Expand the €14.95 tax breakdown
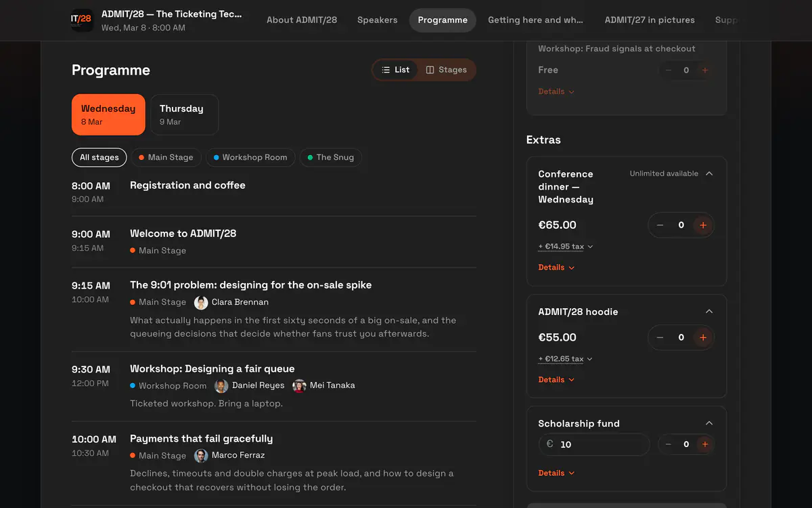Screen dimensions: 812x508 (x=566, y=247)
